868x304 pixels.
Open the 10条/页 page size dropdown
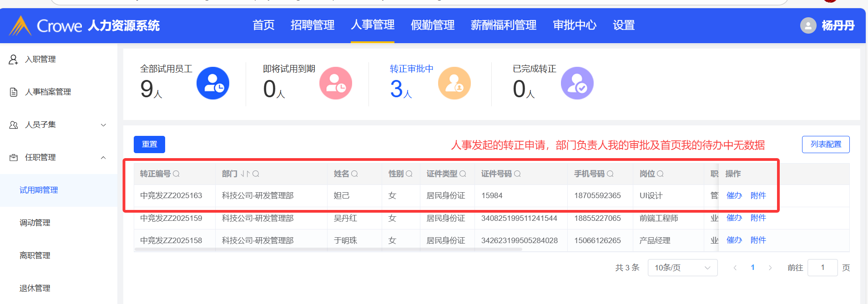coord(682,268)
